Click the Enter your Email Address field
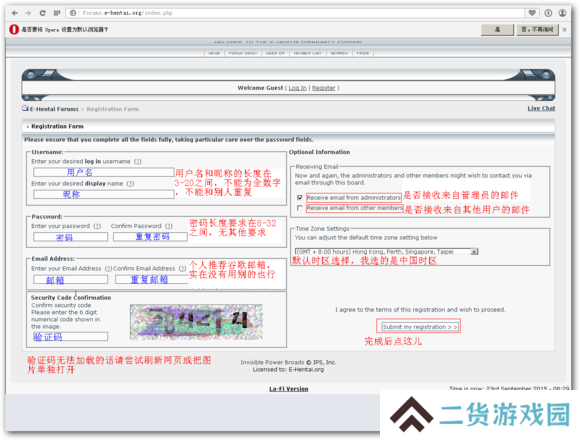Screen dimensions: 580x440 (x=70, y=280)
